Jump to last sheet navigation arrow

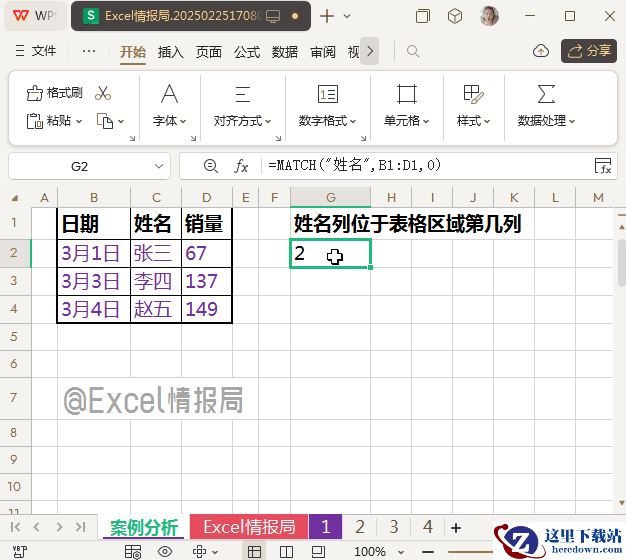(x=81, y=527)
